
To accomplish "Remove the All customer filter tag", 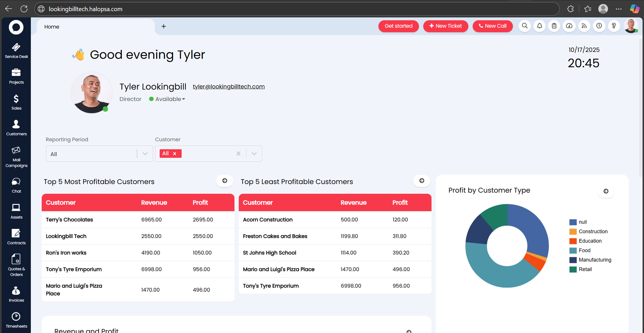I will [175, 154].
